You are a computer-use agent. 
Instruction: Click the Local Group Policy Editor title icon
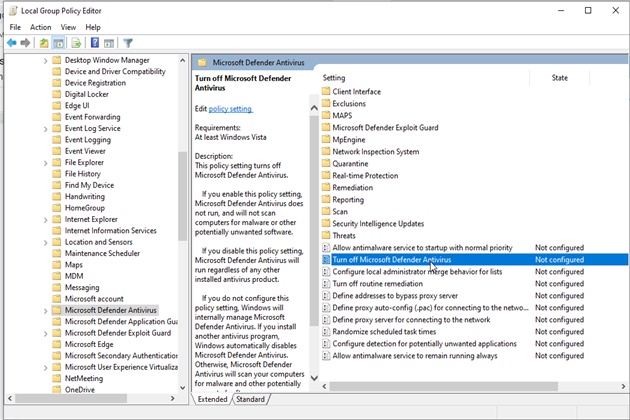click(14, 11)
